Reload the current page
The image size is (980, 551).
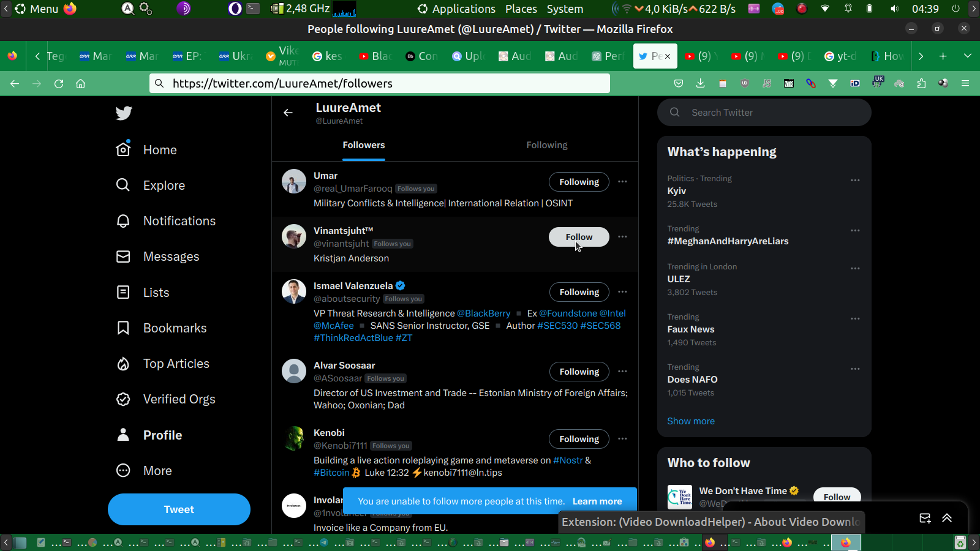pyautogui.click(x=59, y=83)
